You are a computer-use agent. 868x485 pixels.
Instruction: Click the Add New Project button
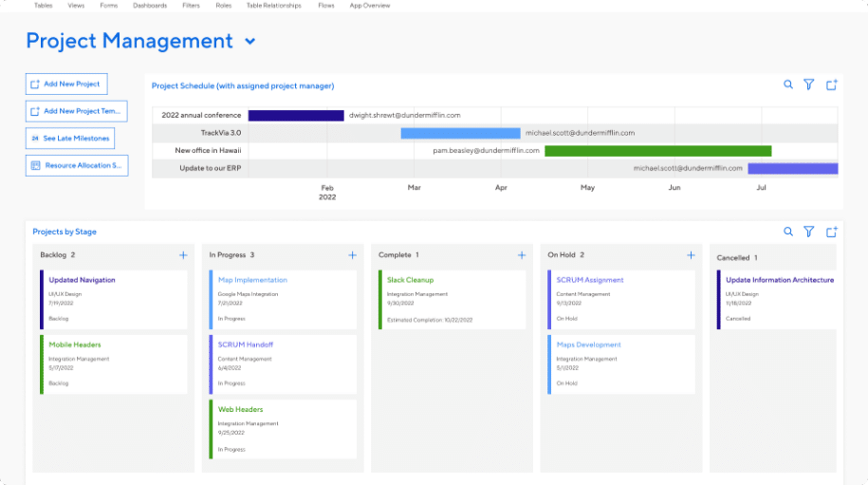66,84
